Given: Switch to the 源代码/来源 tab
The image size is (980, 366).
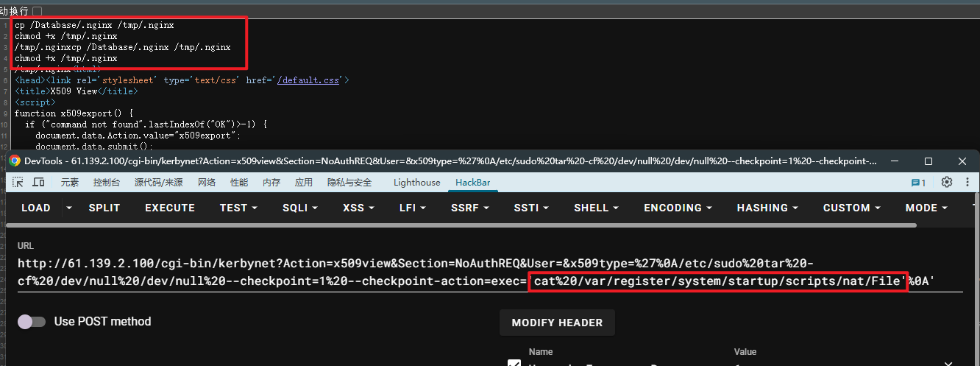Looking at the screenshot, I should click(x=159, y=183).
